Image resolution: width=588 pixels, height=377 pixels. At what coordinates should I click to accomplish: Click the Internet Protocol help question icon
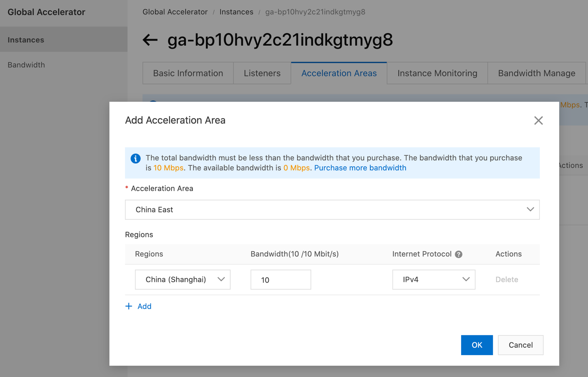pos(459,254)
